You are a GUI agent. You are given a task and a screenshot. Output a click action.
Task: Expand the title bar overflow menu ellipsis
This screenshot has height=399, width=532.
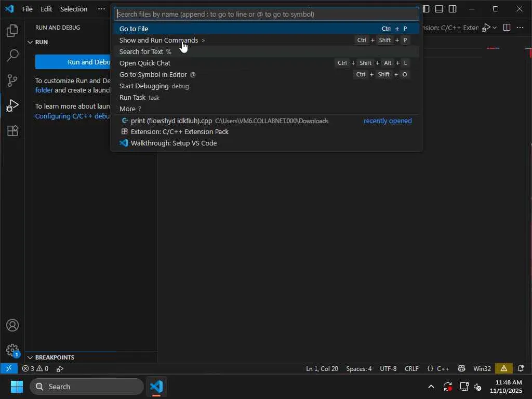[101, 9]
